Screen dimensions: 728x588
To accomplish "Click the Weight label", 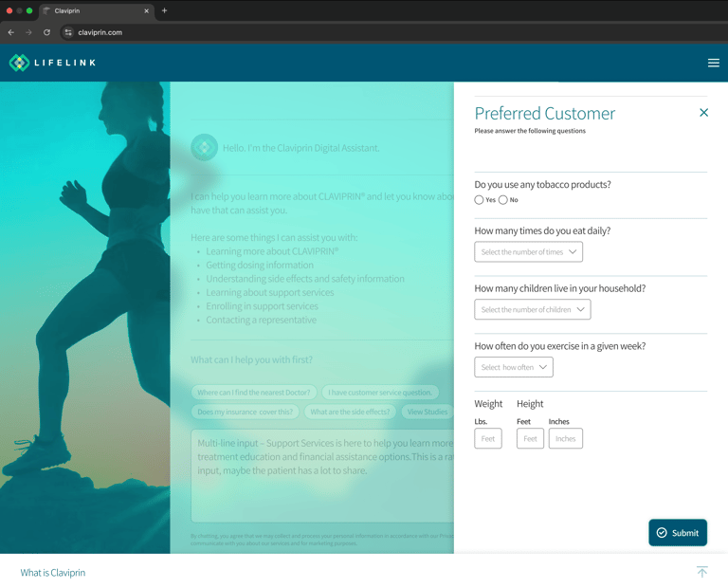I will click(488, 404).
